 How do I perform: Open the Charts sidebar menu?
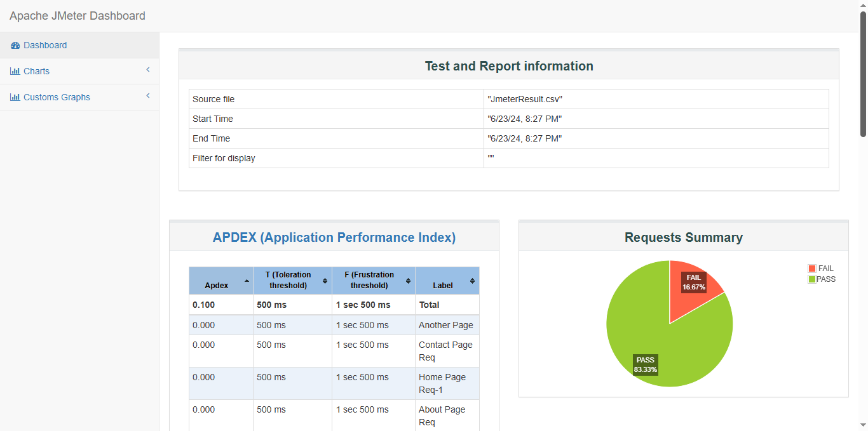[x=79, y=71]
